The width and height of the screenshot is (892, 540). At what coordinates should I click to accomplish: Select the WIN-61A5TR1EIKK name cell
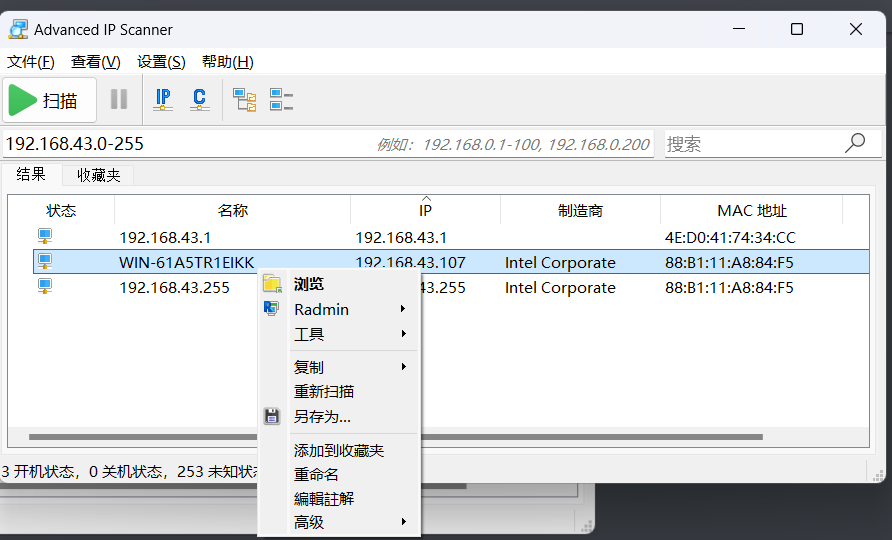point(187,262)
